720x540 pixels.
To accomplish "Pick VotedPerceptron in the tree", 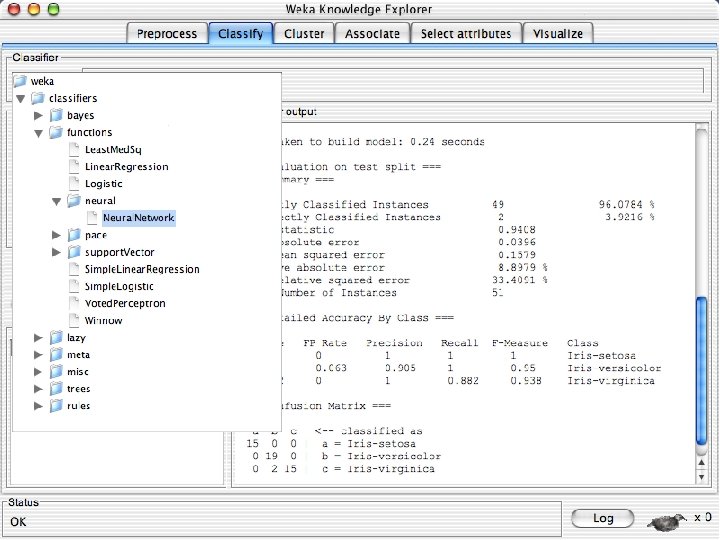I will tap(125, 303).
